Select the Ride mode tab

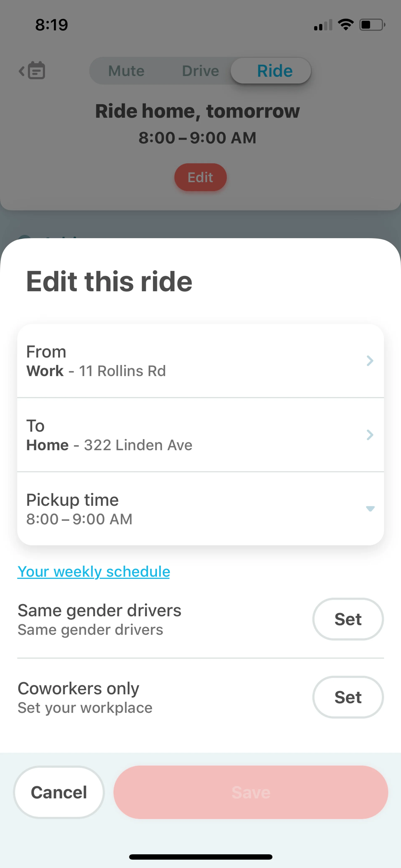click(x=275, y=71)
